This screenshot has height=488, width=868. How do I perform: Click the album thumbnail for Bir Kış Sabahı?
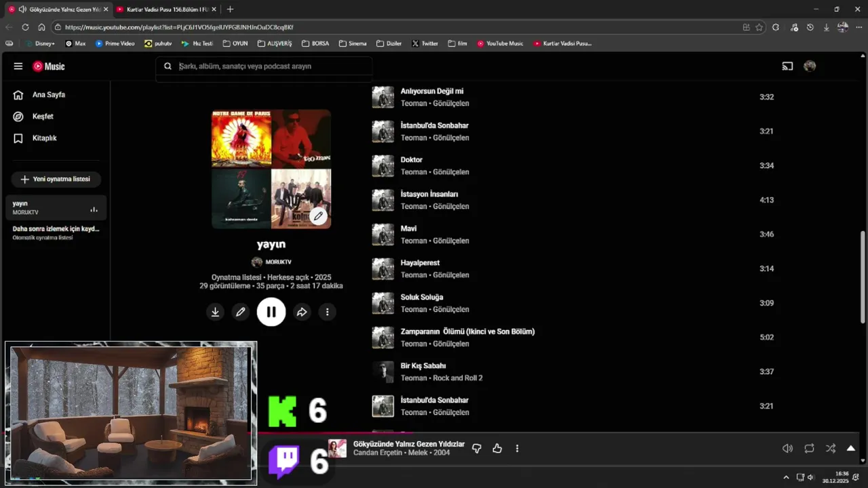pyautogui.click(x=383, y=372)
